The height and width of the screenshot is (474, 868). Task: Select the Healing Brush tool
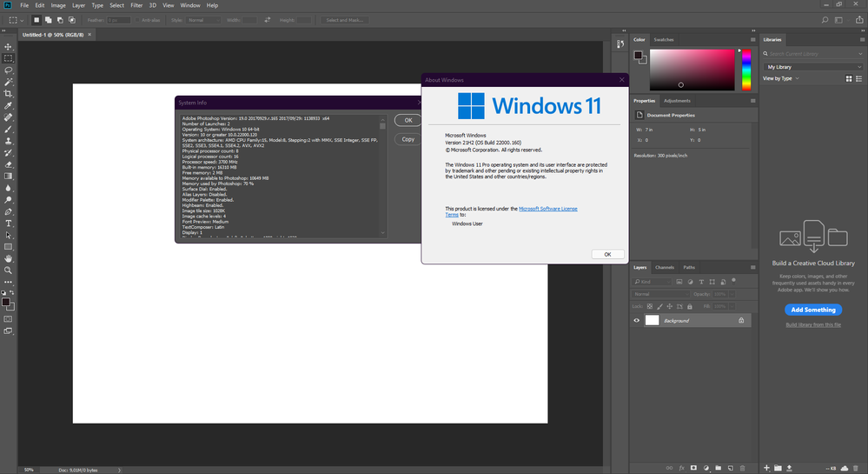pyautogui.click(x=9, y=117)
